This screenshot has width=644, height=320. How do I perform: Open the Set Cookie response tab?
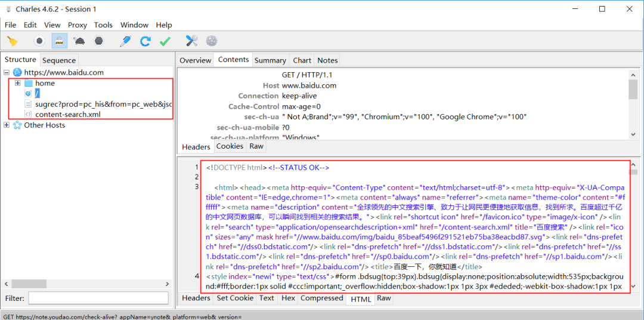(x=235, y=298)
